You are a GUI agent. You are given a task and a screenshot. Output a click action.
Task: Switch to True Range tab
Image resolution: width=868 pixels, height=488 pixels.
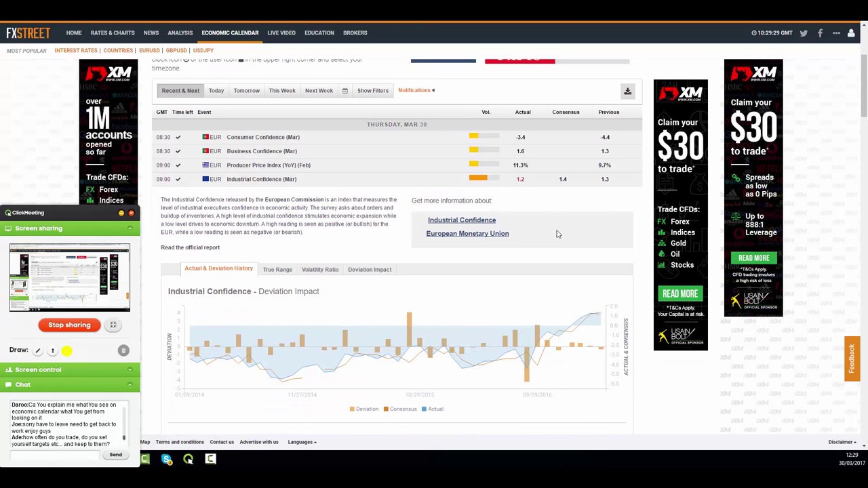277,269
